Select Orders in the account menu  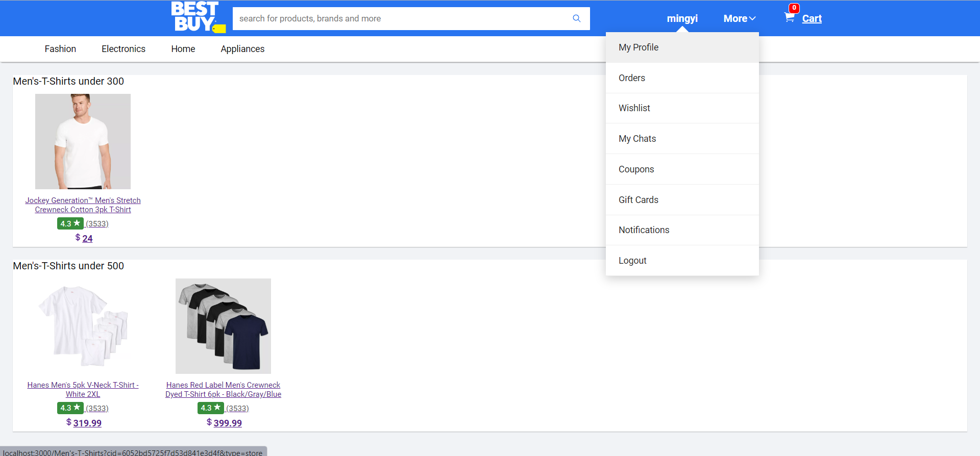click(x=632, y=78)
